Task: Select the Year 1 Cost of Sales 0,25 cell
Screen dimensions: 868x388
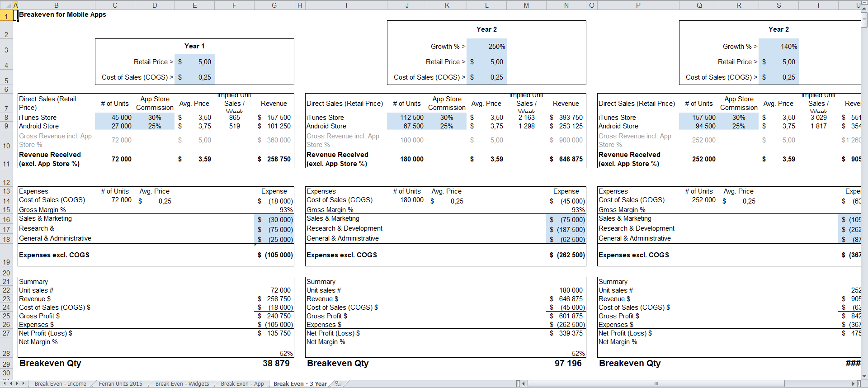Action: (x=194, y=77)
